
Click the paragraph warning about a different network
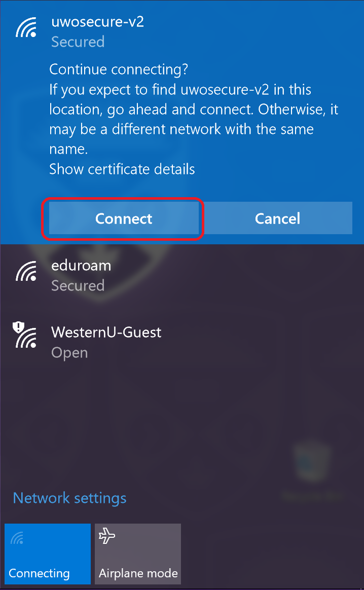tap(194, 119)
